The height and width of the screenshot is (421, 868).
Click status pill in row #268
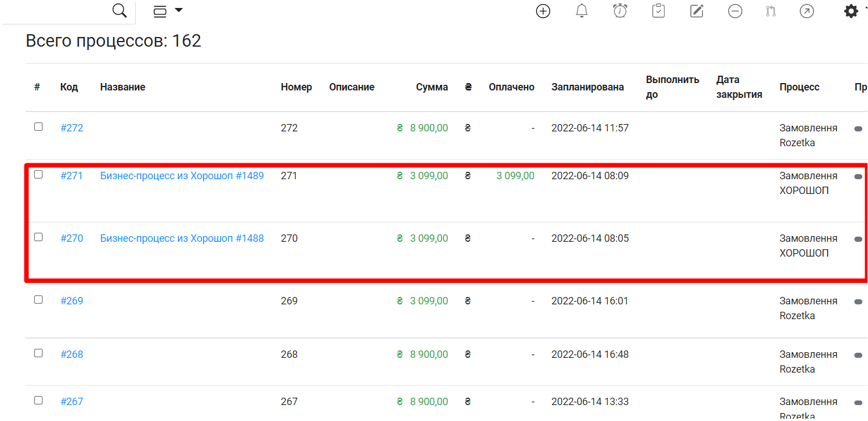coord(858,356)
